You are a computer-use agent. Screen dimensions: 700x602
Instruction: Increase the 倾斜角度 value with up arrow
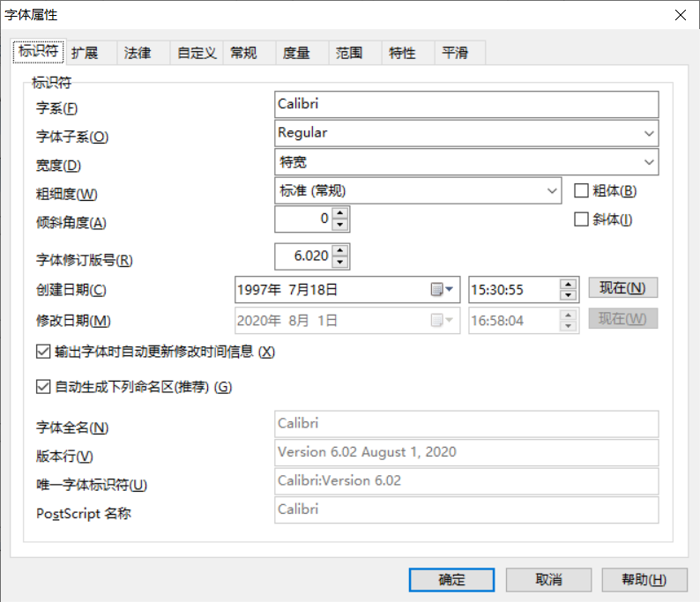click(x=340, y=213)
